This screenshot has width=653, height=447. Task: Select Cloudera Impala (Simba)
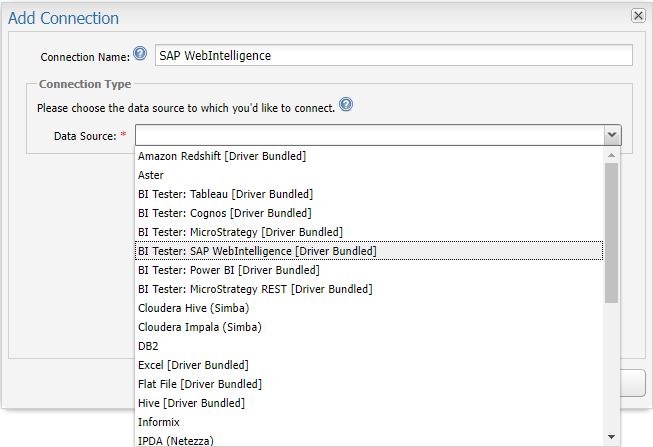coord(369,327)
